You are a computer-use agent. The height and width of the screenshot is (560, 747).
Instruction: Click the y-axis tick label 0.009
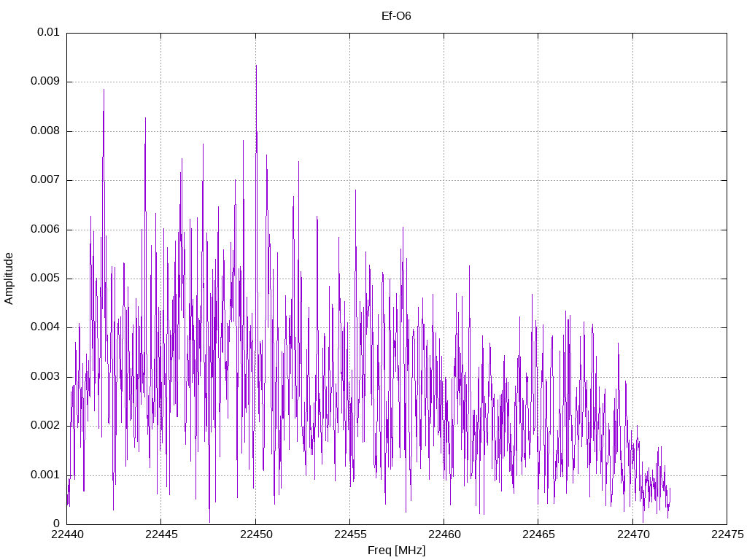pos(45,82)
